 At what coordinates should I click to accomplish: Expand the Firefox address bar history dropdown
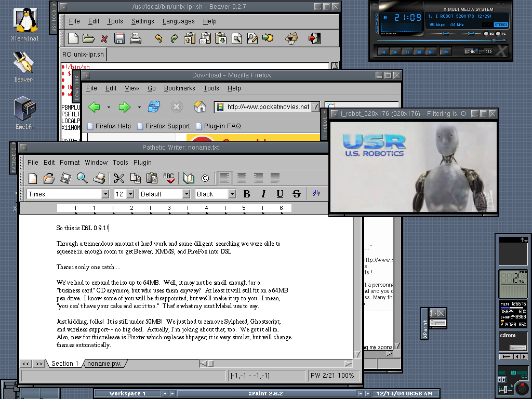[x=315, y=107]
